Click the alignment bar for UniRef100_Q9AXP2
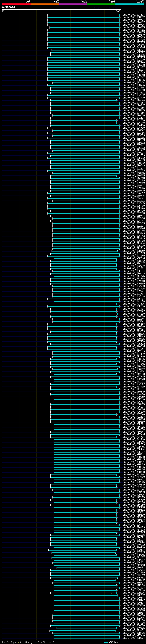 click(x=88, y=567)
